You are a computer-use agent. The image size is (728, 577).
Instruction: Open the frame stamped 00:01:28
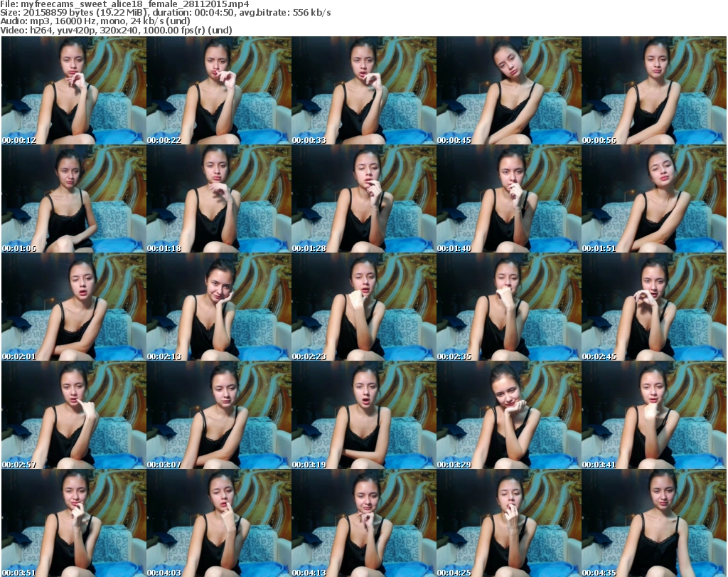(364, 198)
